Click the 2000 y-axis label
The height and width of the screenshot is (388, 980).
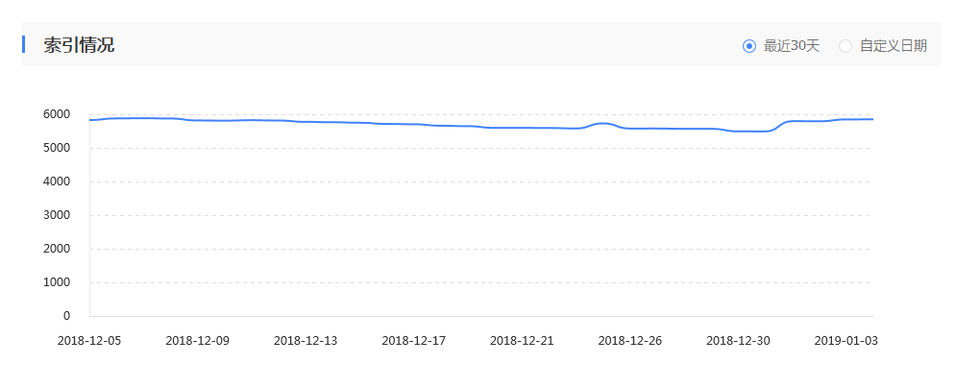point(54,249)
